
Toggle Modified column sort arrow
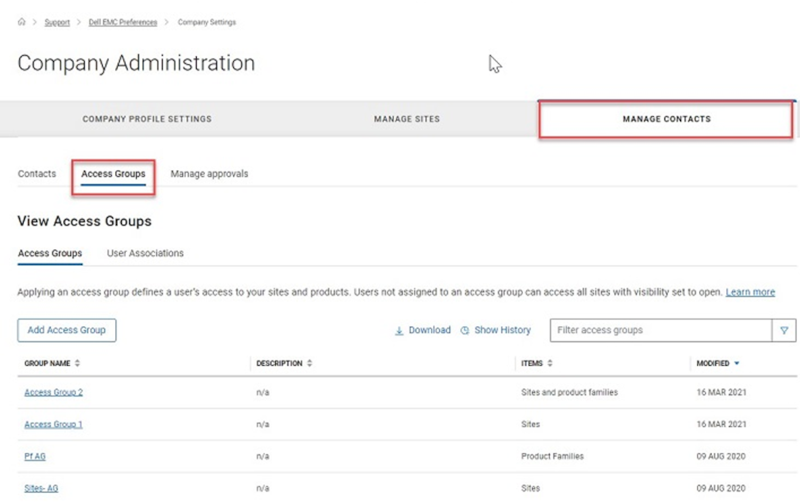pos(737,363)
